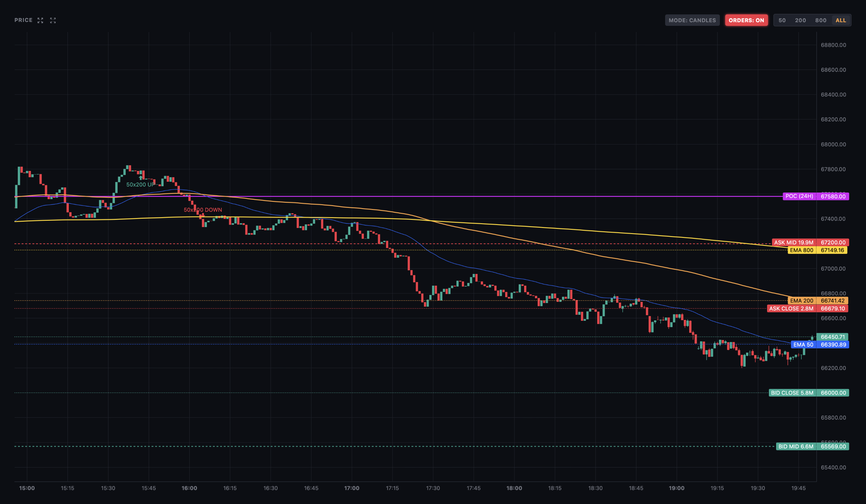The height and width of the screenshot is (504, 866).
Task: Toggle the ORDERS: ON button
Action: 746,20
